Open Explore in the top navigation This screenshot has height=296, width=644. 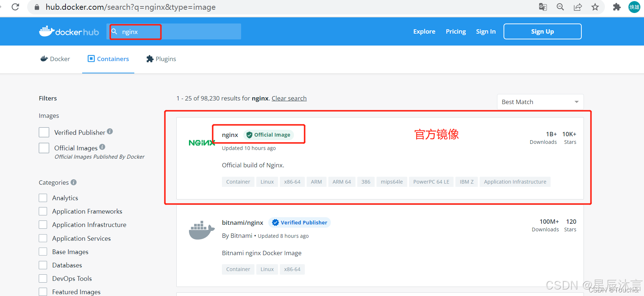(x=424, y=31)
